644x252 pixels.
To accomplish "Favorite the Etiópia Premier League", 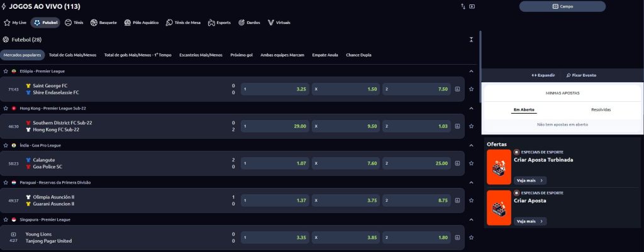I will tap(6, 71).
